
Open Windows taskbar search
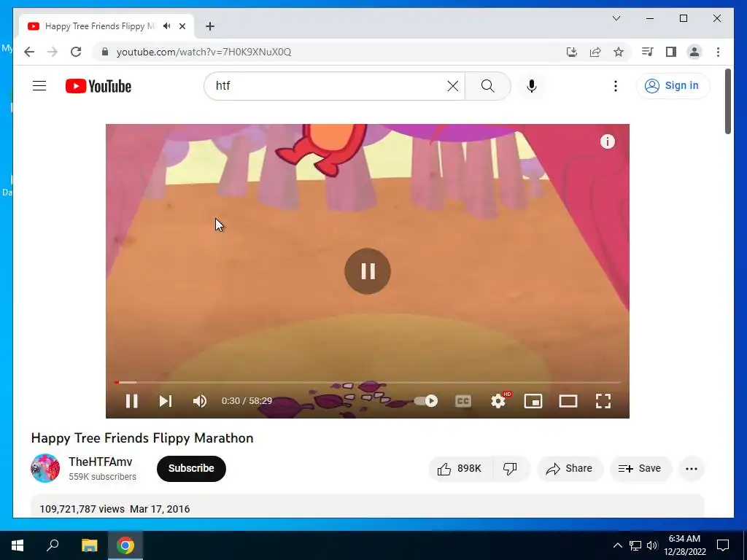(53, 545)
